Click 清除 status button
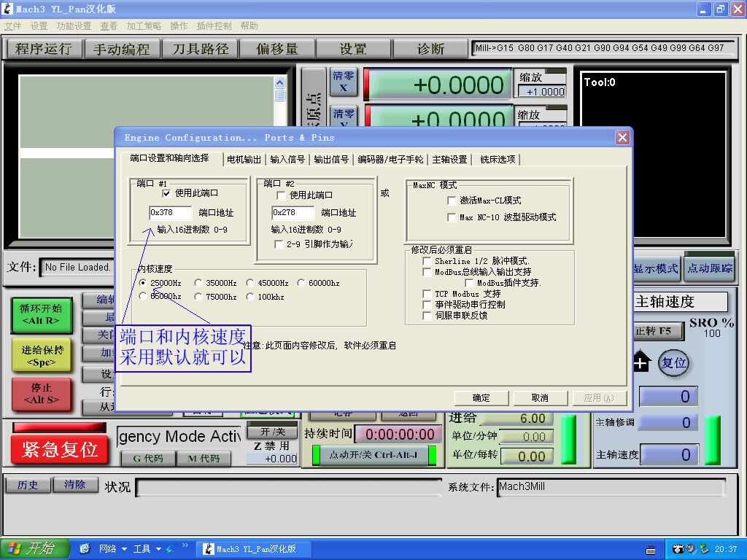747x560 pixels. tap(75, 485)
